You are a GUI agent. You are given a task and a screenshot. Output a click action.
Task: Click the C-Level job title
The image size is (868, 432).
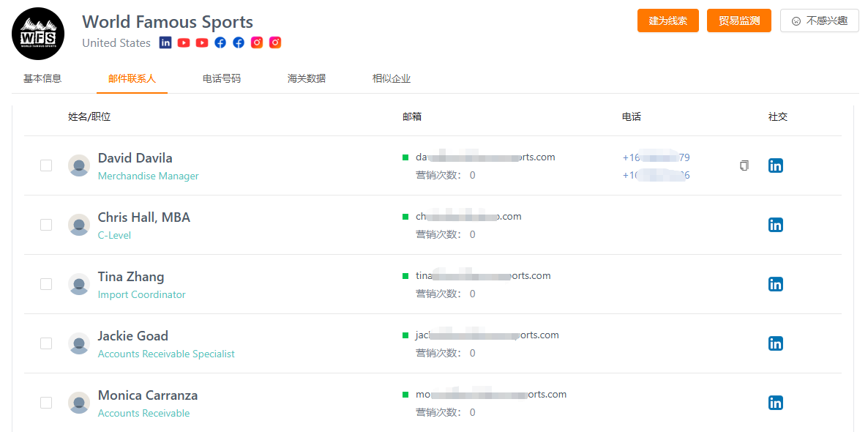pyautogui.click(x=115, y=235)
